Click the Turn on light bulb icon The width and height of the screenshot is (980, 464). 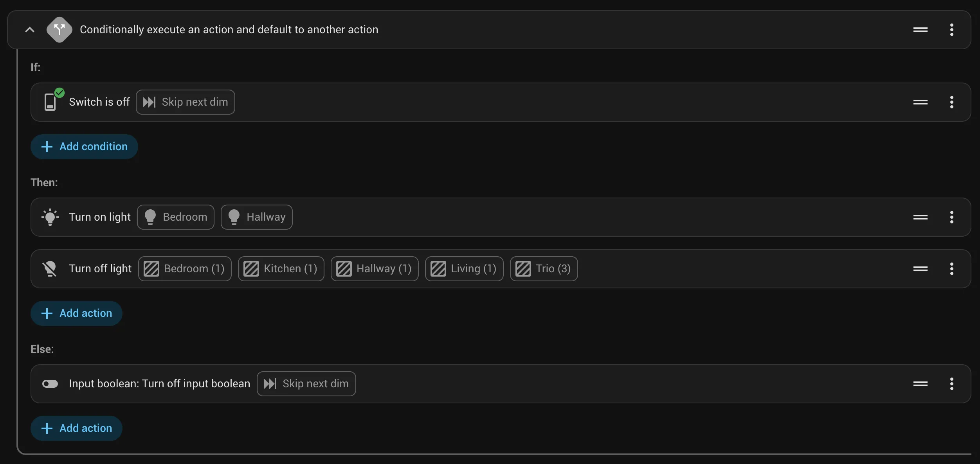point(50,217)
